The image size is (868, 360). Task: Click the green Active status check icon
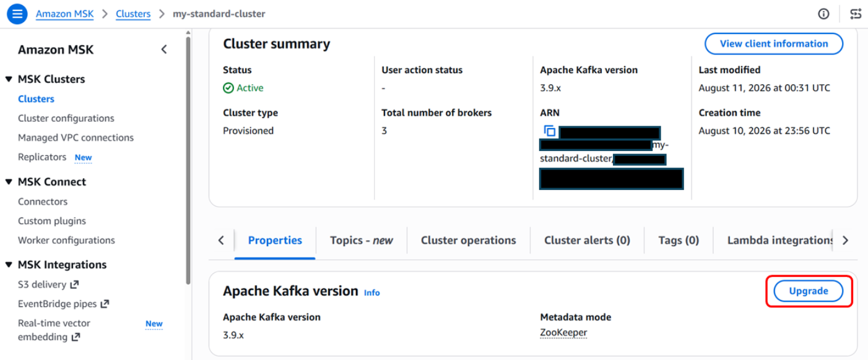tap(228, 88)
